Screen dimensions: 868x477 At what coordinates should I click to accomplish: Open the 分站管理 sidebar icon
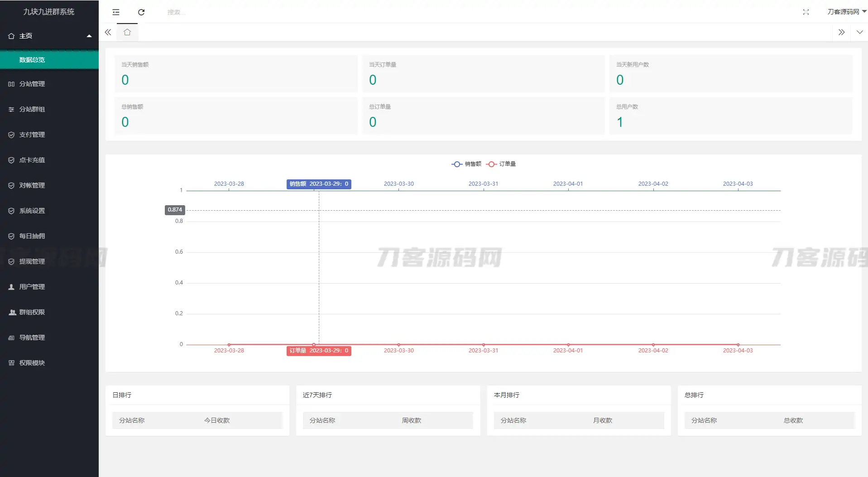(11, 84)
